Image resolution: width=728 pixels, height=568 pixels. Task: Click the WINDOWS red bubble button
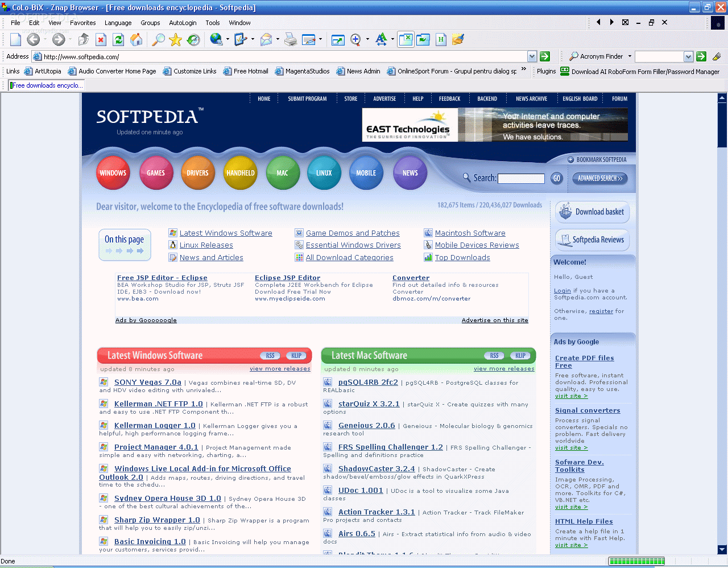(x=113, y=173)
